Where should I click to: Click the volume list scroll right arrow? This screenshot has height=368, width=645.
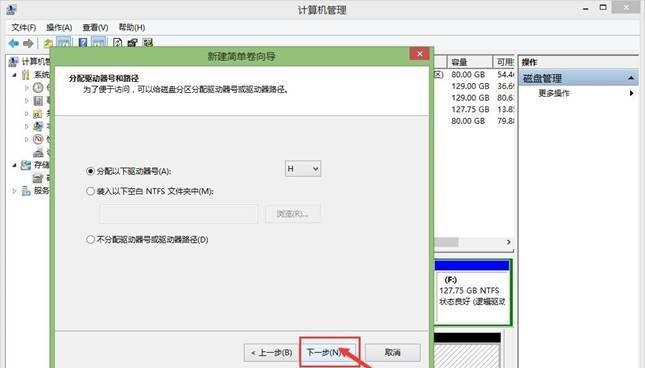[509, 242]
